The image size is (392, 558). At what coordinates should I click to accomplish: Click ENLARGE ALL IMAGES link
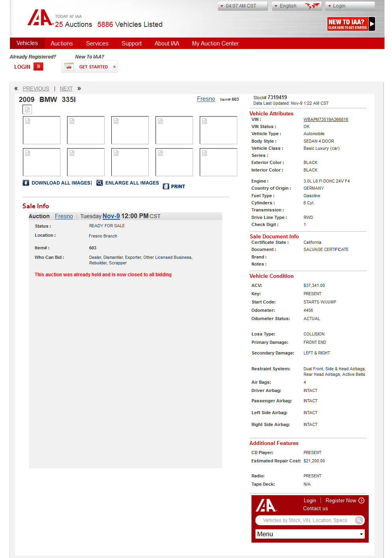(x=132, y=183)
